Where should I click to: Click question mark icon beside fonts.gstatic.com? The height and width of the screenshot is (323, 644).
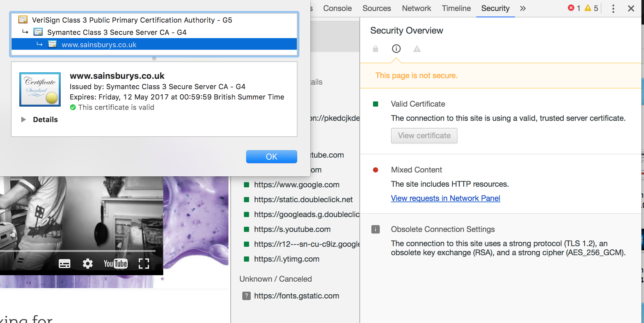click(x=247, y=296)
